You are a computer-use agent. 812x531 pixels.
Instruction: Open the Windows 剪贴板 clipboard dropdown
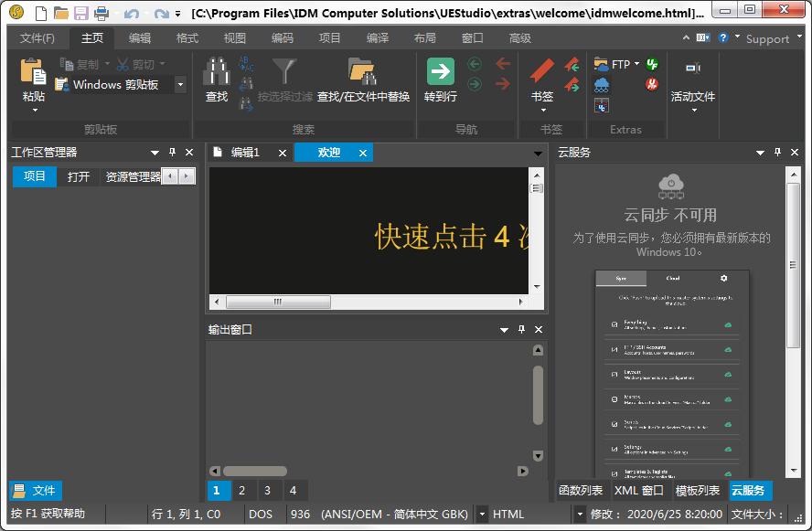(180, 85)
